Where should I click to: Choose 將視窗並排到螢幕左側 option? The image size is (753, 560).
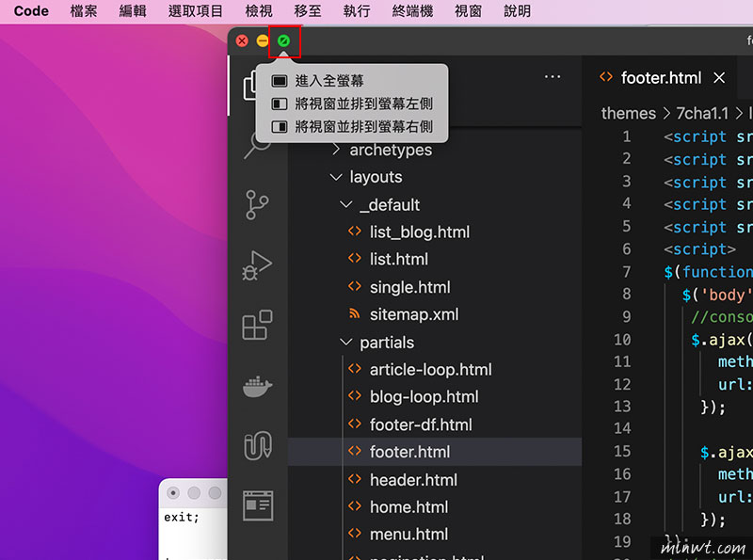coord(352,104)
